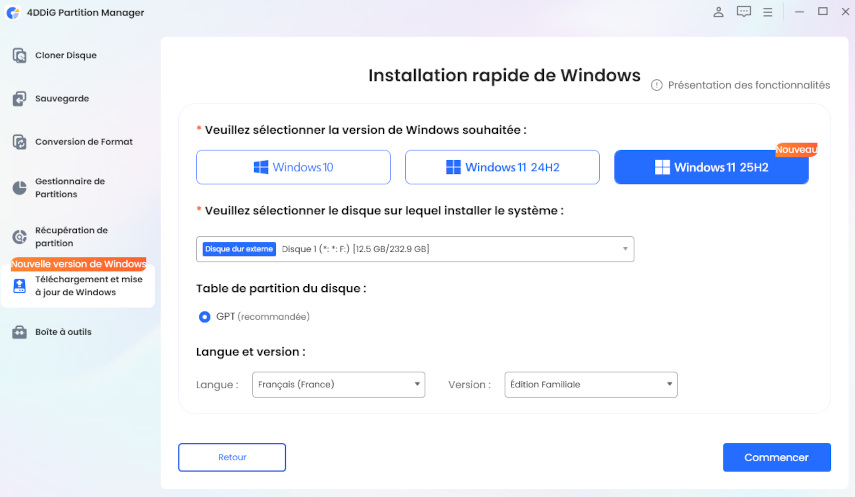Click the Commencer button
Viewport: 855px width, 497px height.
click(x=776, y=457)
